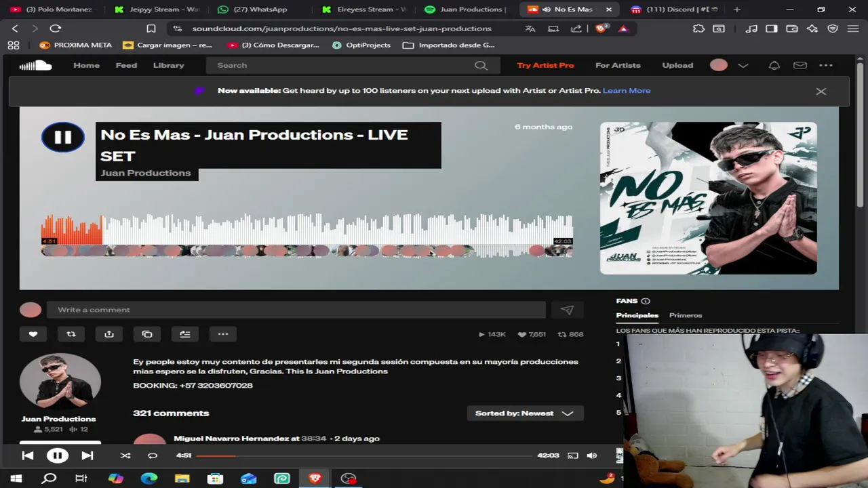Click the search magnifier icon

click(x=481, y=65)
